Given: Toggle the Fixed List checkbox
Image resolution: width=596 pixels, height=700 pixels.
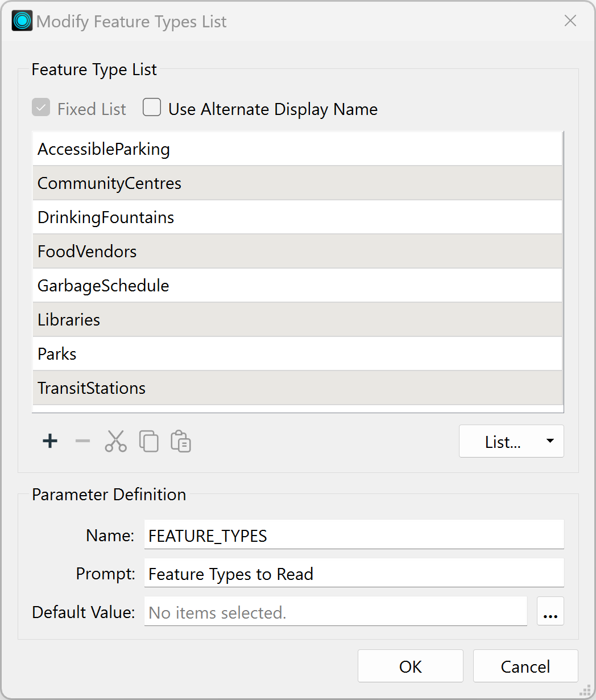Looking at the screenshot, I should coord(40,107).
